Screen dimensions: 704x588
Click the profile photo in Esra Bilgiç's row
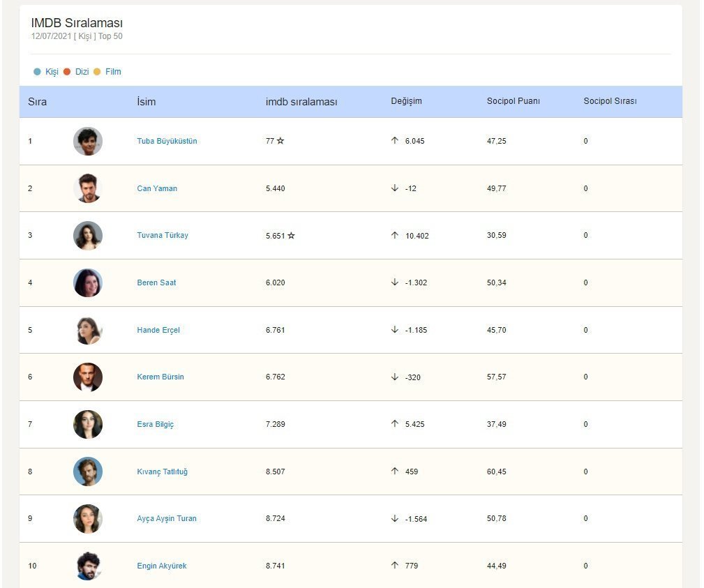click(88, 424)
